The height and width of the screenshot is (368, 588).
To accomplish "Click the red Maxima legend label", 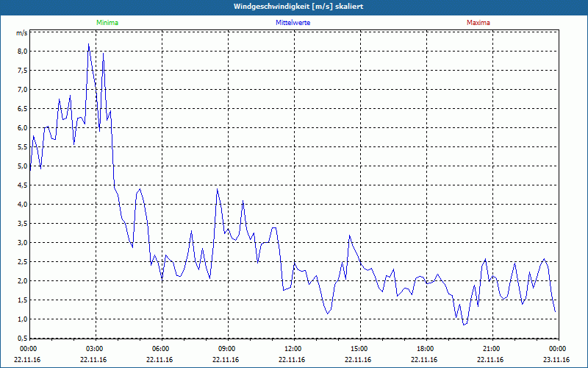I will 478,23.
